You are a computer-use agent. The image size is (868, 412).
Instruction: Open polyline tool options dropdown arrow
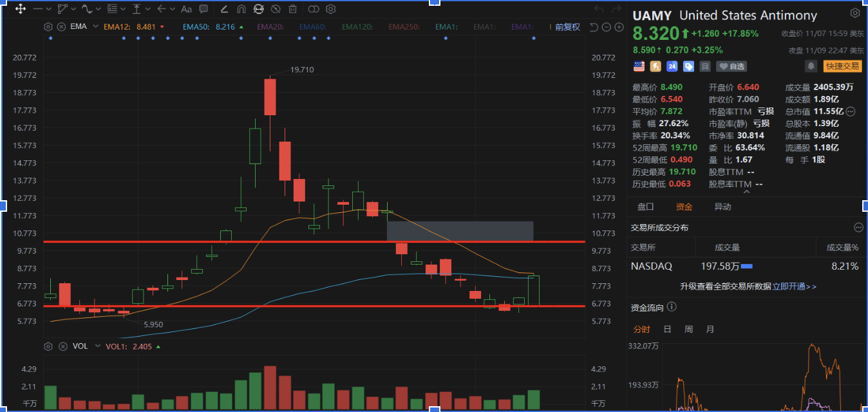pyautogui.click(x=73, y=9)
